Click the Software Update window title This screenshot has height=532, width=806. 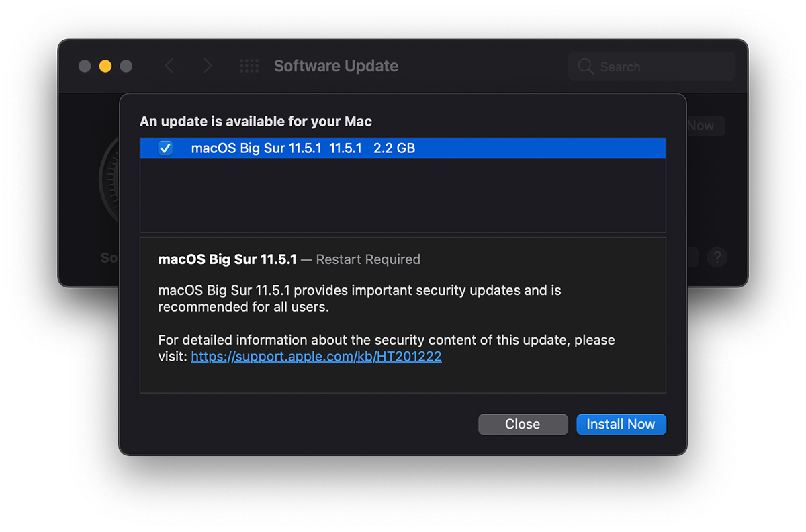pyautogui.click(x=336, y=66)
